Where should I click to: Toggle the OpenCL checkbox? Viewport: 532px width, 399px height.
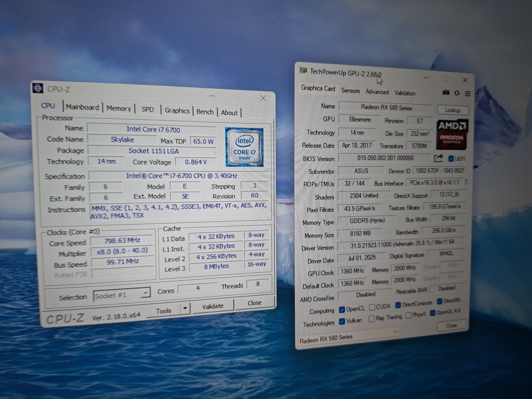pos(342,309)
